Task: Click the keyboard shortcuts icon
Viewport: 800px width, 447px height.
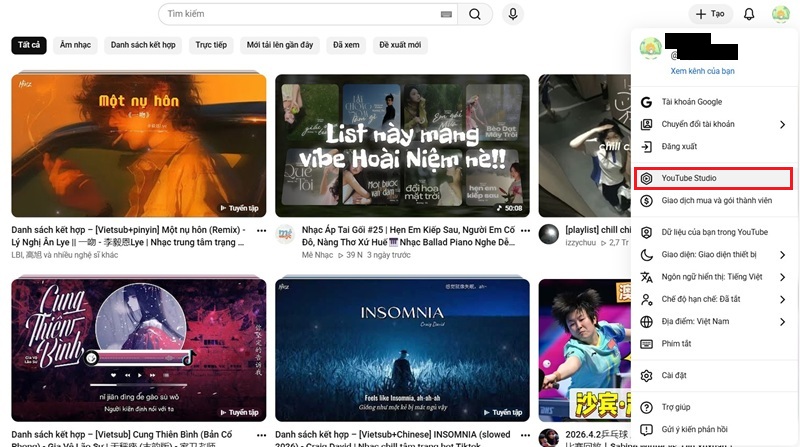Action: coord(646,344)
